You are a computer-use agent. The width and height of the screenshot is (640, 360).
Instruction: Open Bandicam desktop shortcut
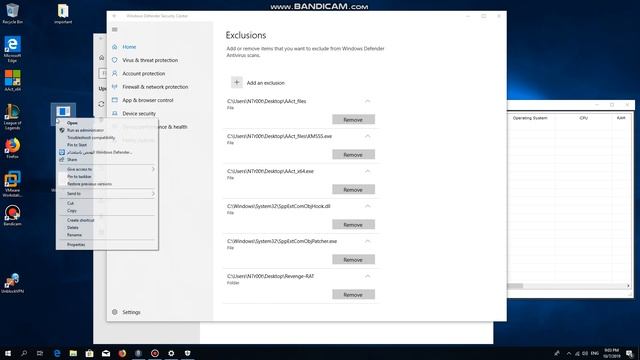point(12,215)
